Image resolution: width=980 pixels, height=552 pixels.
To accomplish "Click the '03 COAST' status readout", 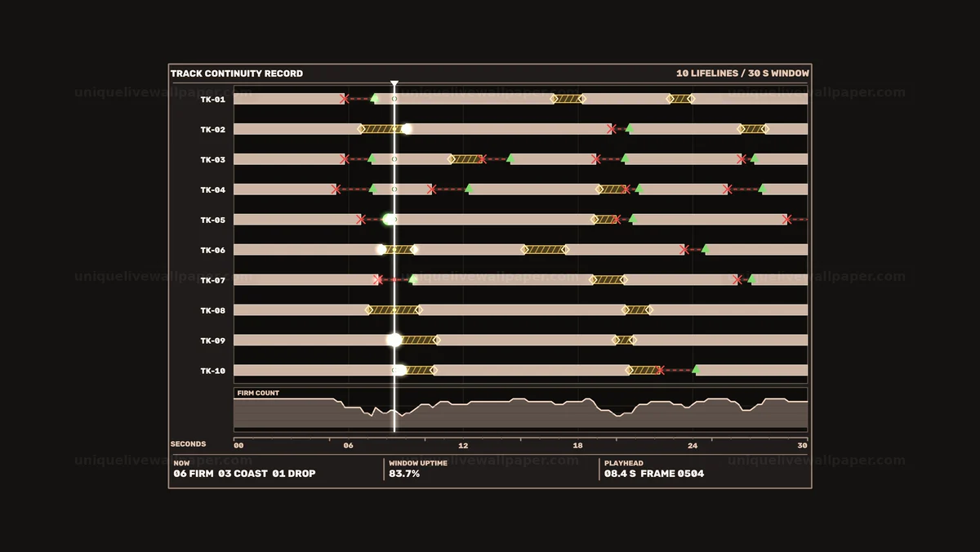I will [x=243, y=474].
